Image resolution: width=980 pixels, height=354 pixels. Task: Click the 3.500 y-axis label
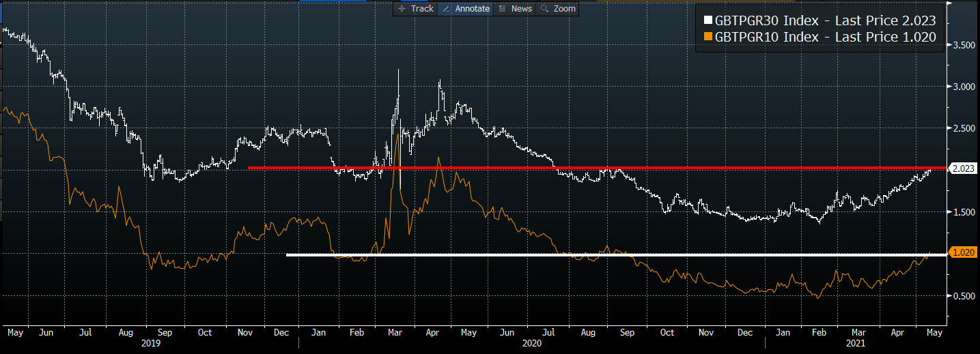pos(963,45)
